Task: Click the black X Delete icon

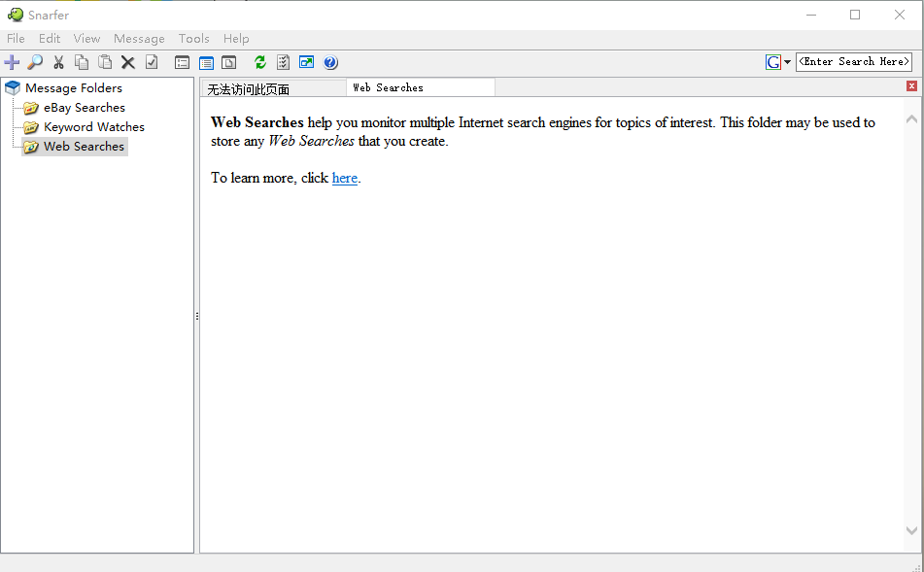Action: [127, 62]
